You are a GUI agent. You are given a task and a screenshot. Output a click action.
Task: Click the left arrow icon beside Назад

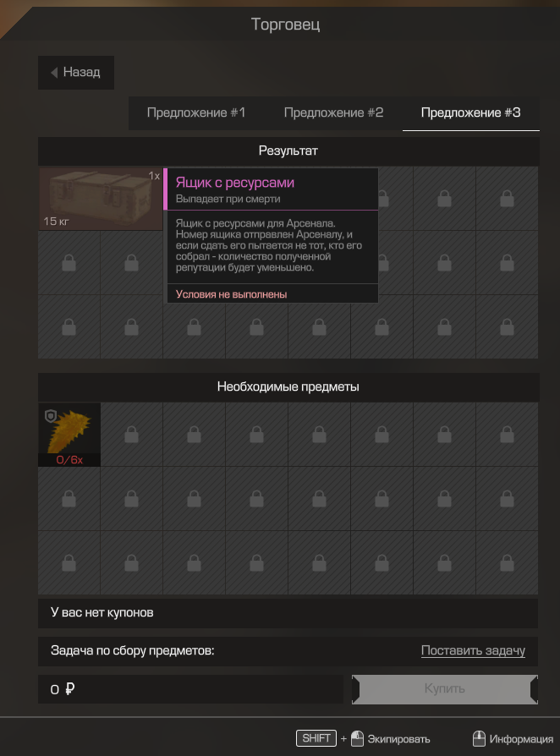(x=54, y=73)
